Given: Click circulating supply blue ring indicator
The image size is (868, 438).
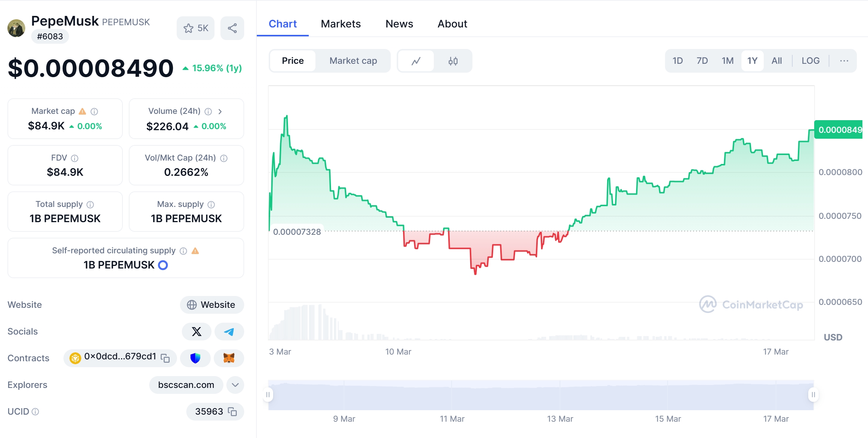Looking at the screenshot, I should point(163,265).
